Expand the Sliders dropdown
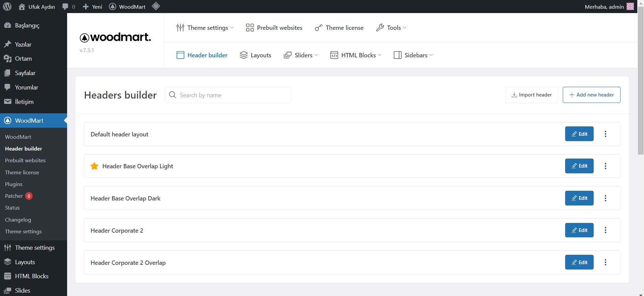The width and height of the screenshot is (644, 296). 301,55
